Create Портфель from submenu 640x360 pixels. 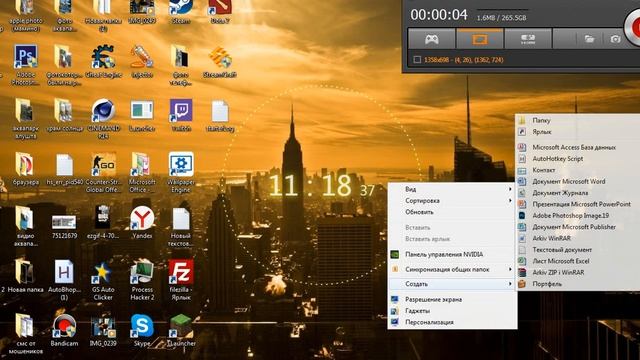578,284
